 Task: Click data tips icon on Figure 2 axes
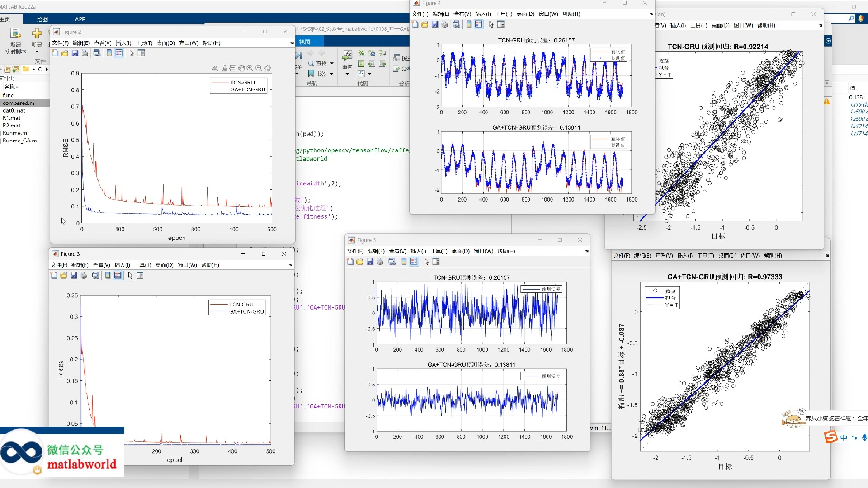click(232, 68)
